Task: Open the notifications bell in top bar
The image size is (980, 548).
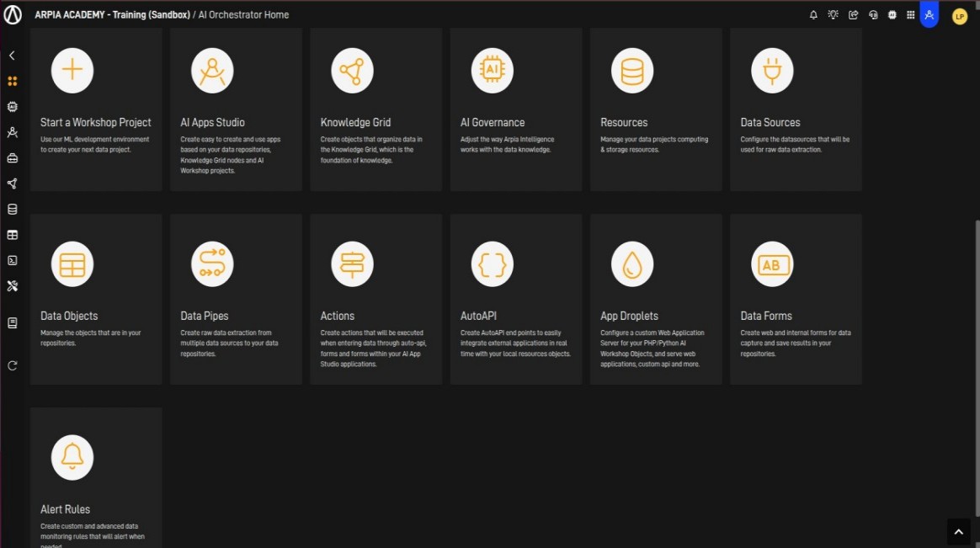Action: pos(813,15)
